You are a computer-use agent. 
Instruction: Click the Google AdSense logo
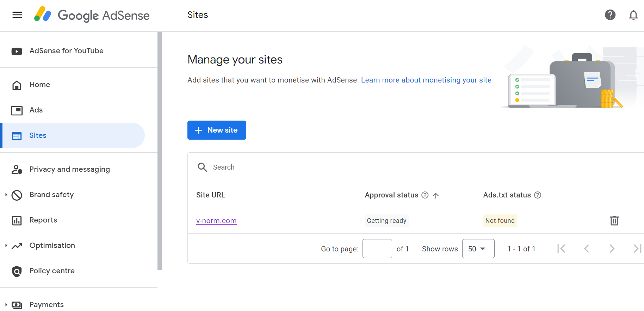(x=92, y=15)
